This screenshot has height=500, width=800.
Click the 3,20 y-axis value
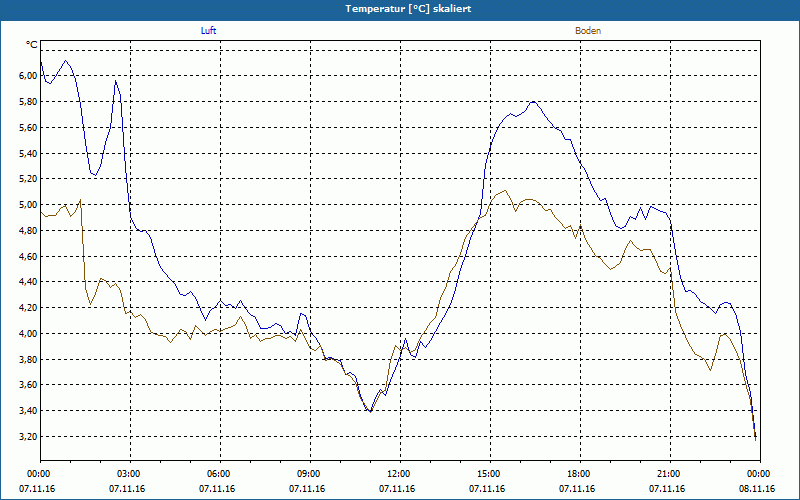coord(28,436)
